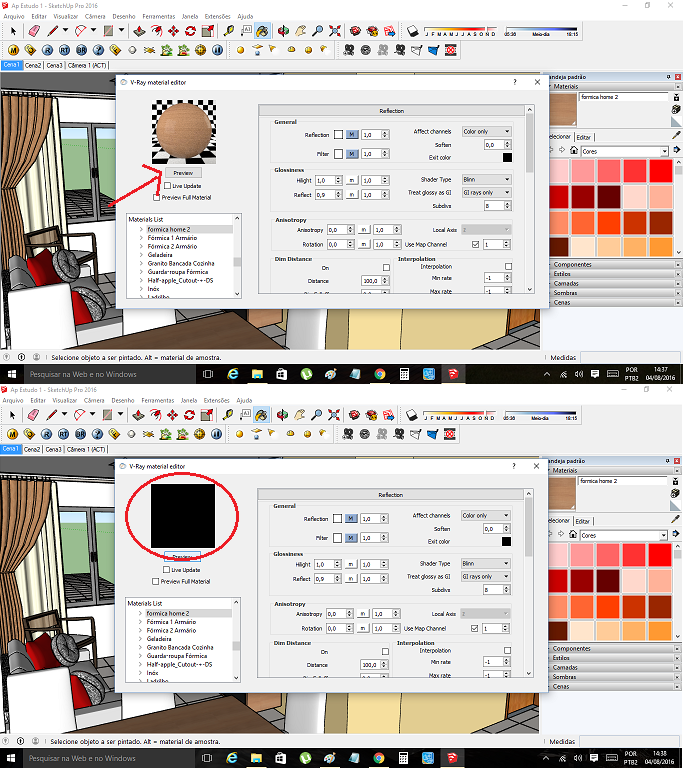Click the Hilight value field in the upper editor
This screenshot has width=684, height=768.
(x=325, y=180)
